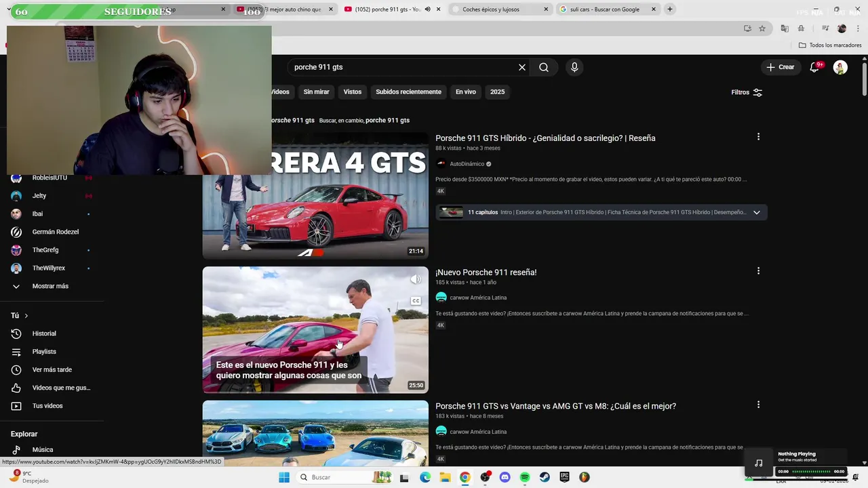The image size is (868, 488).
Task: Close the Coches épicos y lujosos tab
Action: (x=546, y=9)
